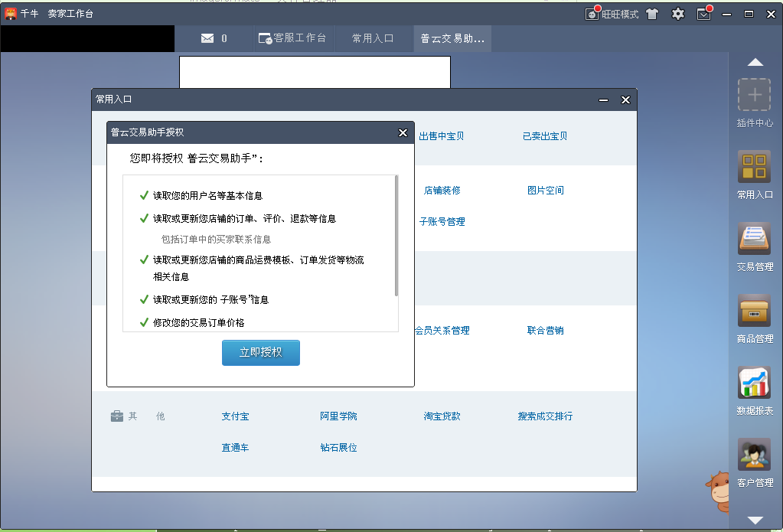The image size is (783, 532).
Task: Close the 常用入口 window
Action: [x=625, y=100]
